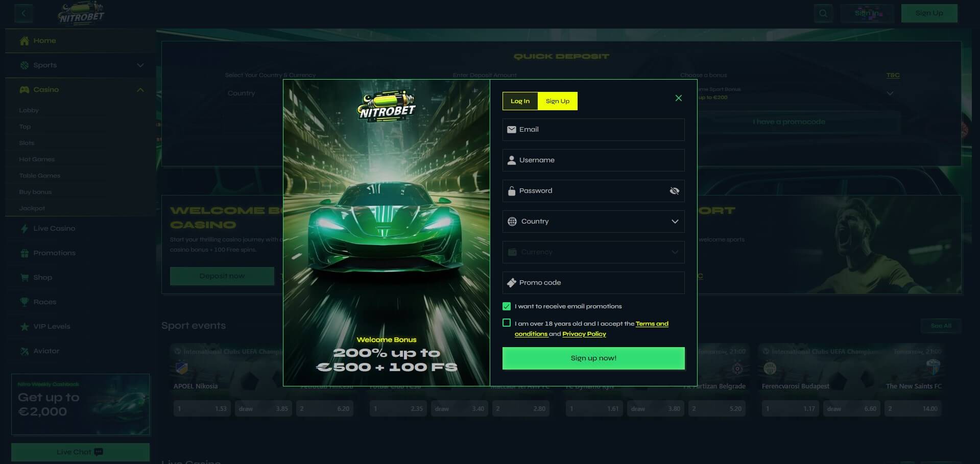Select the Sign Up tab in modal

click(x=557, y=101)
